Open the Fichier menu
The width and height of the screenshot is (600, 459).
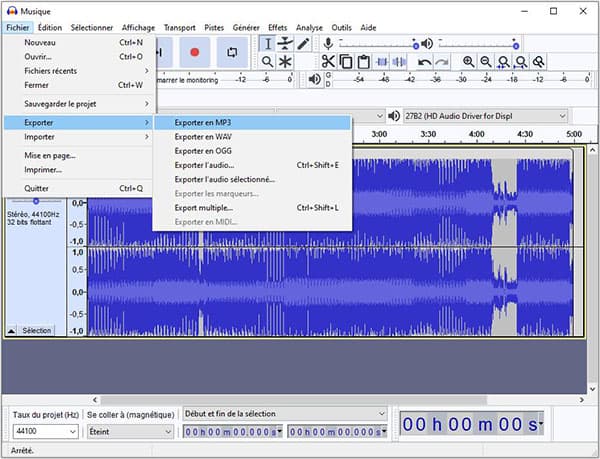18,28
